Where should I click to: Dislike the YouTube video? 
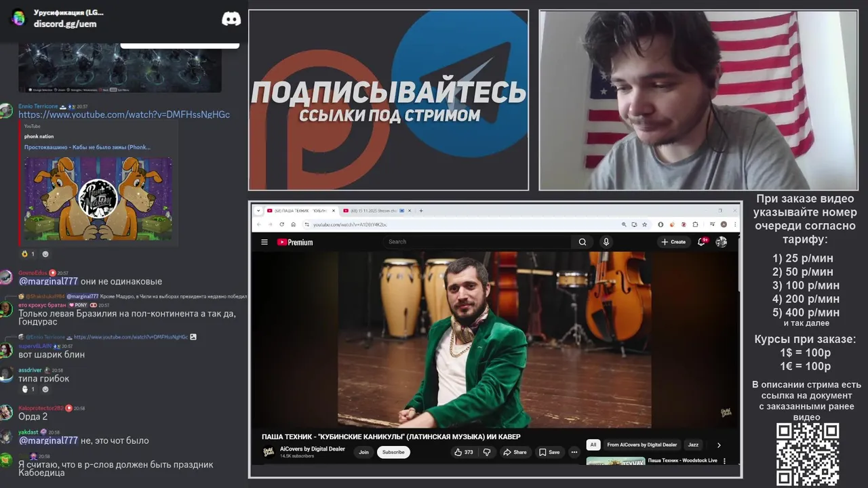pyautogui.click(x=486, y=452)
